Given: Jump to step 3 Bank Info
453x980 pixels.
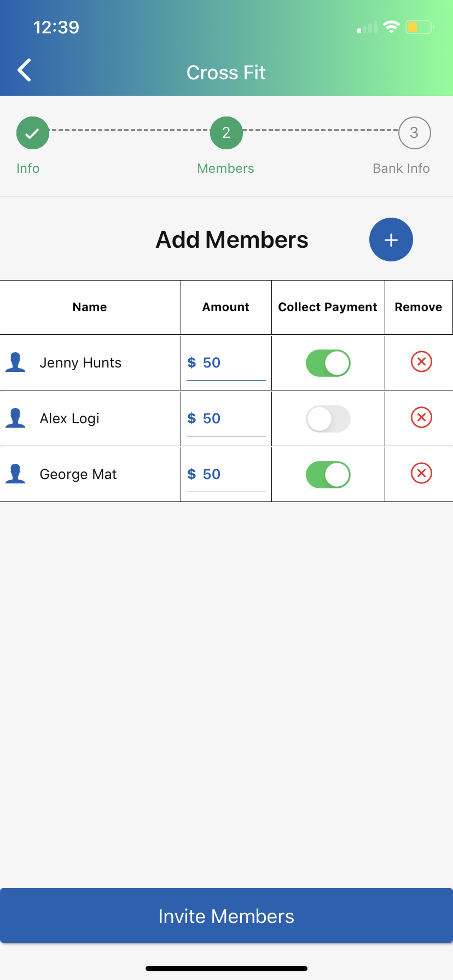Looking at the screenshot, I should point(414,133).
